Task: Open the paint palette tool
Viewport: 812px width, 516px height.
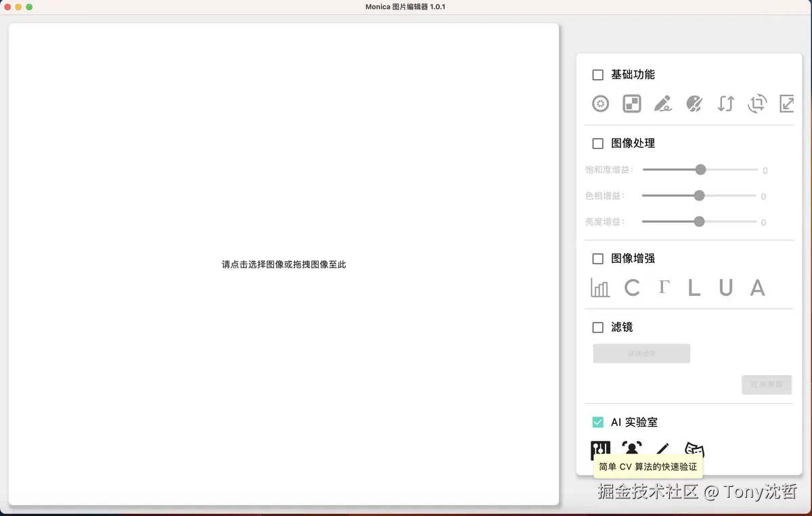Action: 694,104
